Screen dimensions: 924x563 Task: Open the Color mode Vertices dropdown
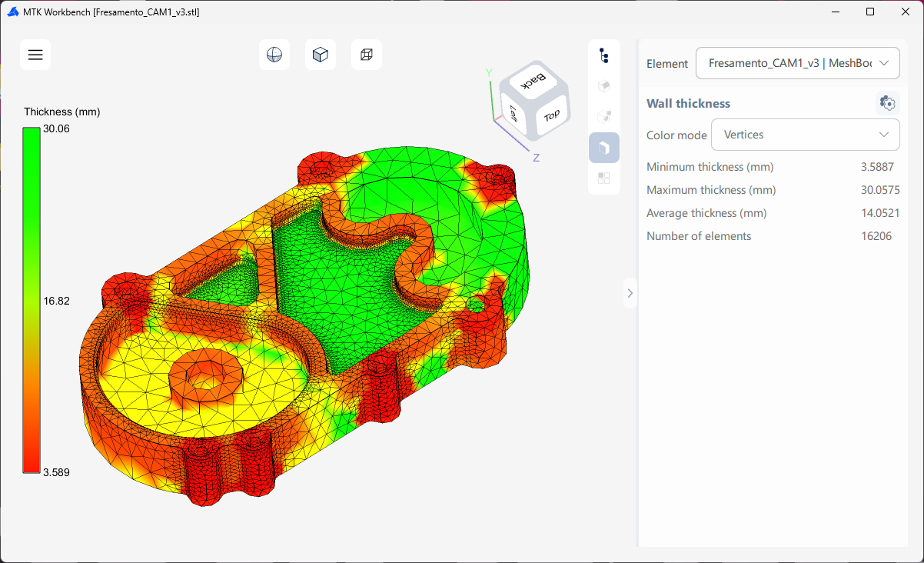806,135
